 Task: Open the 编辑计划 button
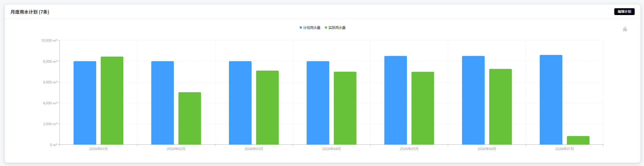point(624,12)
